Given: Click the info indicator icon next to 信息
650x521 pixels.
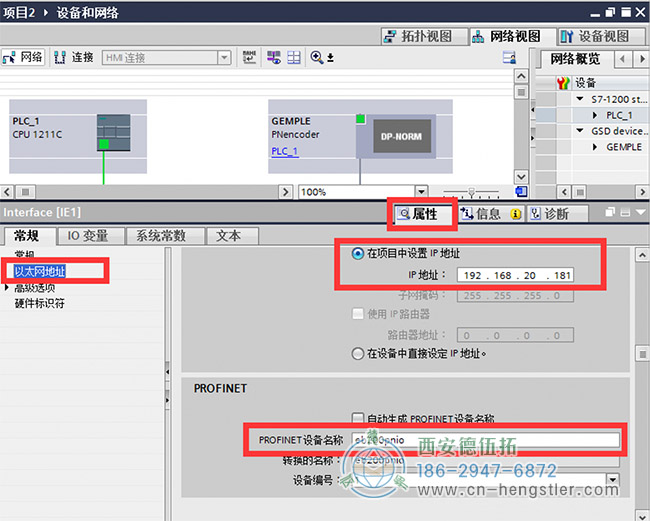Looking at the screenshot, I should pyautogui.click(x=516, y=214).
